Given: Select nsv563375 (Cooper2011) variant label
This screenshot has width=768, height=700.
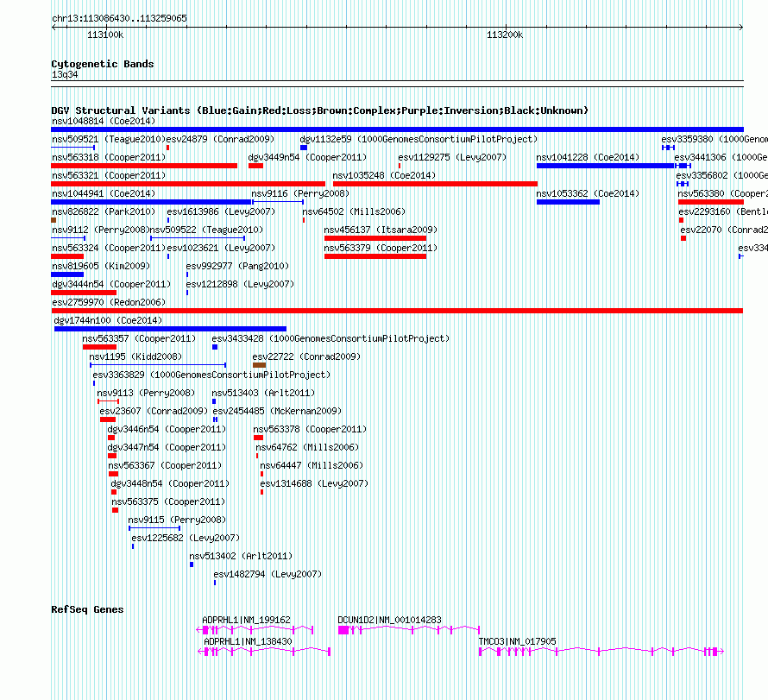Looking at the screenshot, I should tap(168, 501).
